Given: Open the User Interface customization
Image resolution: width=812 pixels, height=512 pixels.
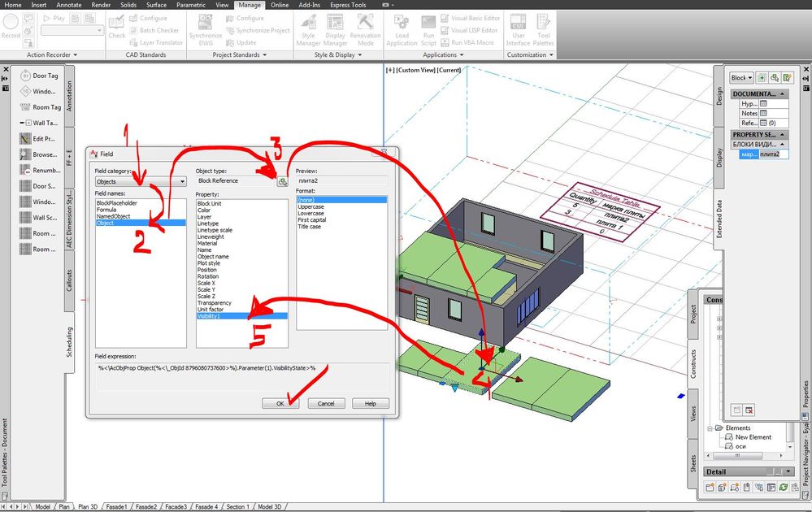Looking at the screenshot, I should tap(518, 30).
